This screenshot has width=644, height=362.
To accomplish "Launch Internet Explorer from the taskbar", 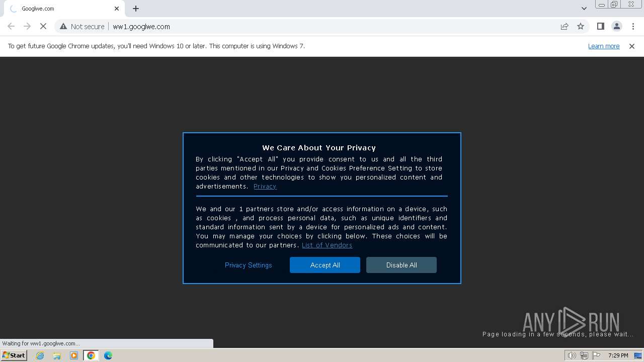I will (x=40, y=355).
